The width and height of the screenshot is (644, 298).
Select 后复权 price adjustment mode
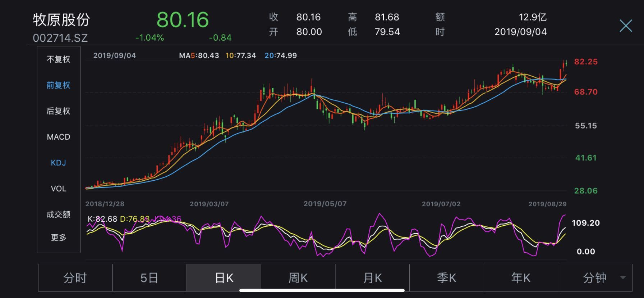point(58,111)
